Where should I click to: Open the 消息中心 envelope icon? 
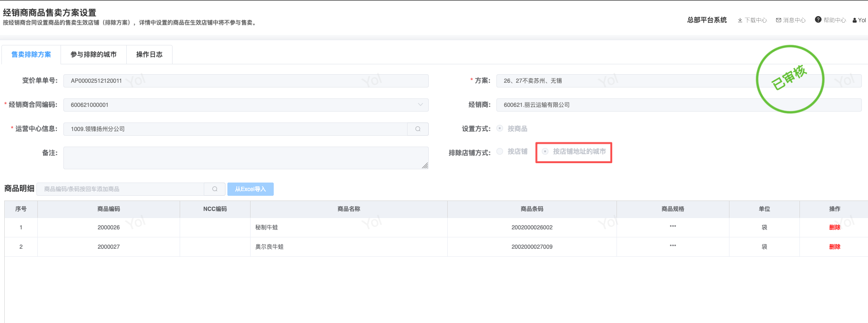pyautogui.click(x=779, y=20)
